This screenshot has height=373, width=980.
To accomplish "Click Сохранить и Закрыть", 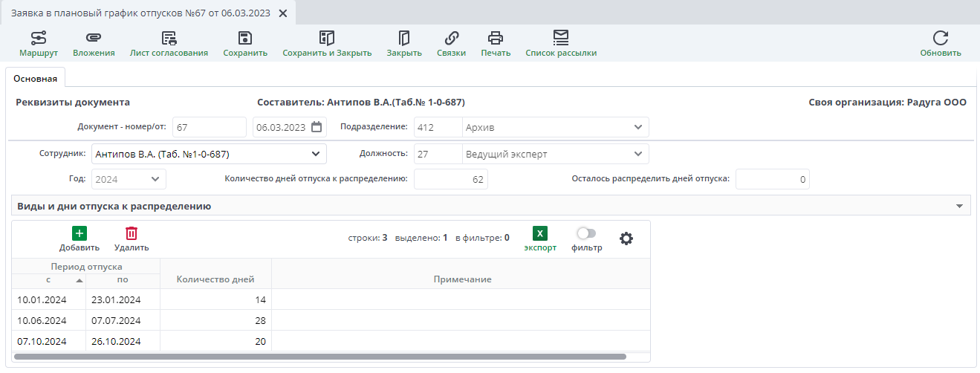I will [x=327, y=44].
